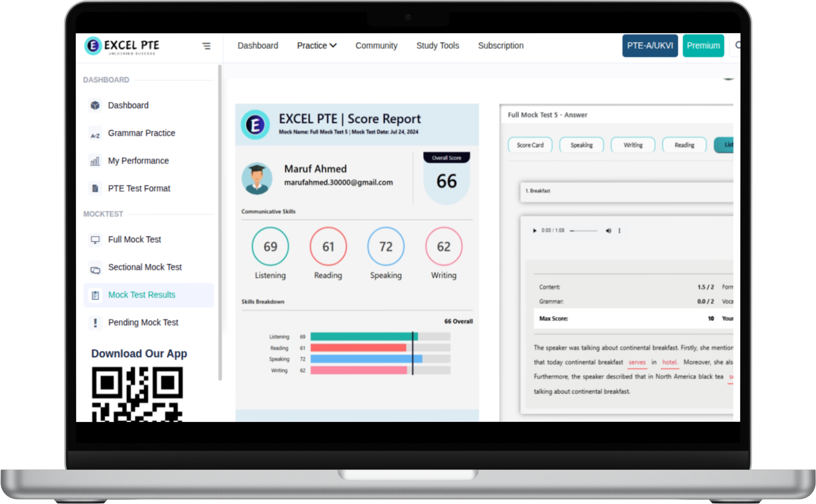Click the Grammar score '0.0 / 2'
The image size is (816, 504).
point(706,302)
